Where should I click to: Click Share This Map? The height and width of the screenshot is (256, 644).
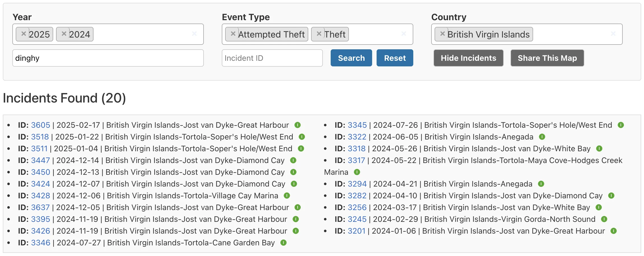tap(547, 58)
